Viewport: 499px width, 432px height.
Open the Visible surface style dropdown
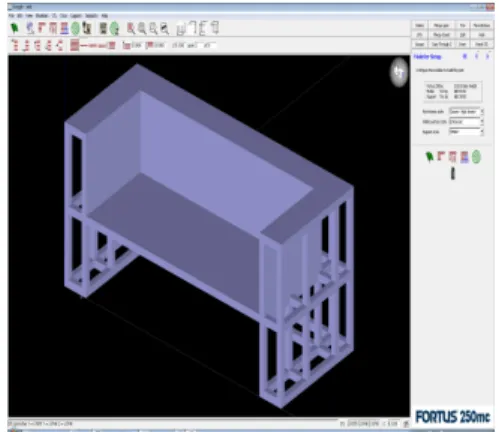pos(466,122)
